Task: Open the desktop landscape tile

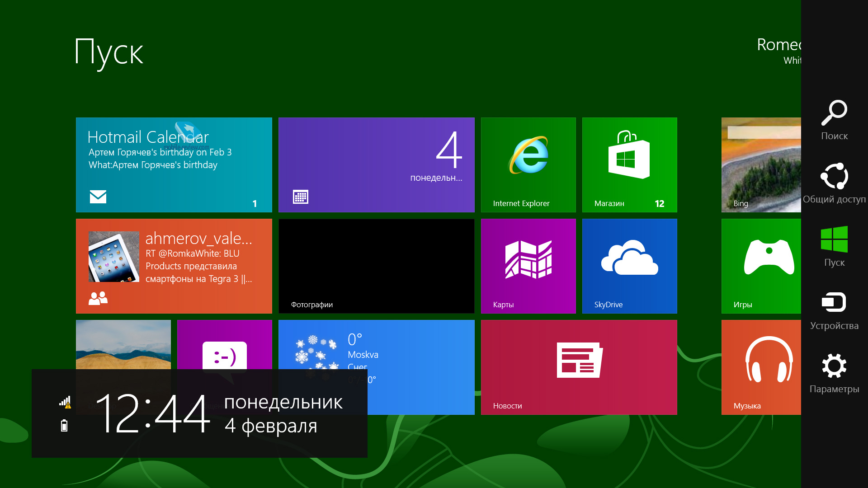Action: (x=123, y=345)
